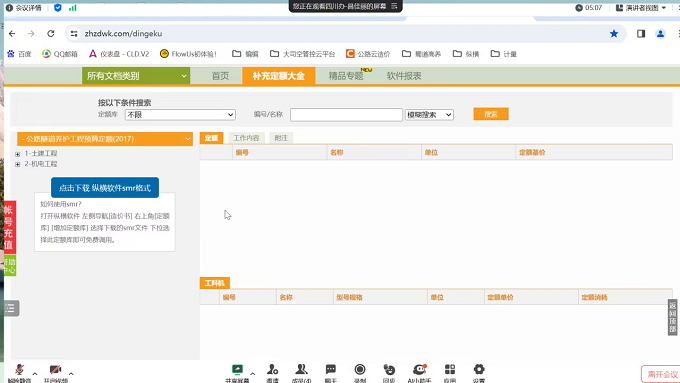Open the 模糊搜索 search mode dropdown
Screen dimensions: 680x383
coord(429,115)
